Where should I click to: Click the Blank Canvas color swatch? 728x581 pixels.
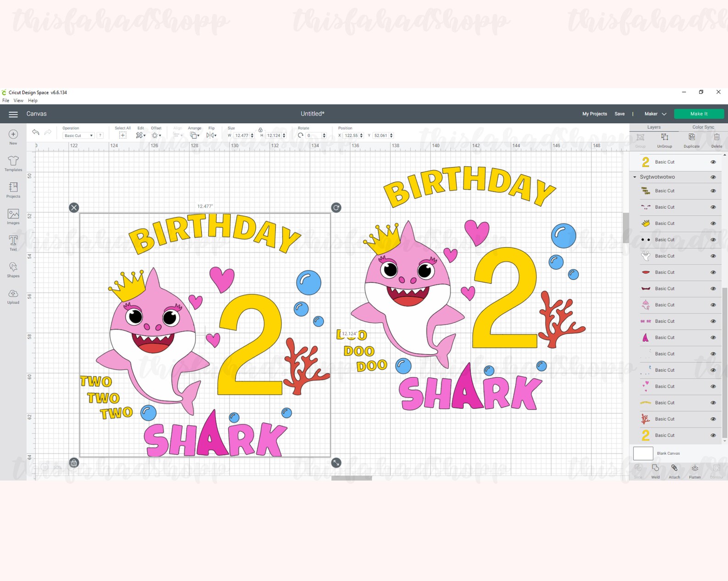(643, 453)
